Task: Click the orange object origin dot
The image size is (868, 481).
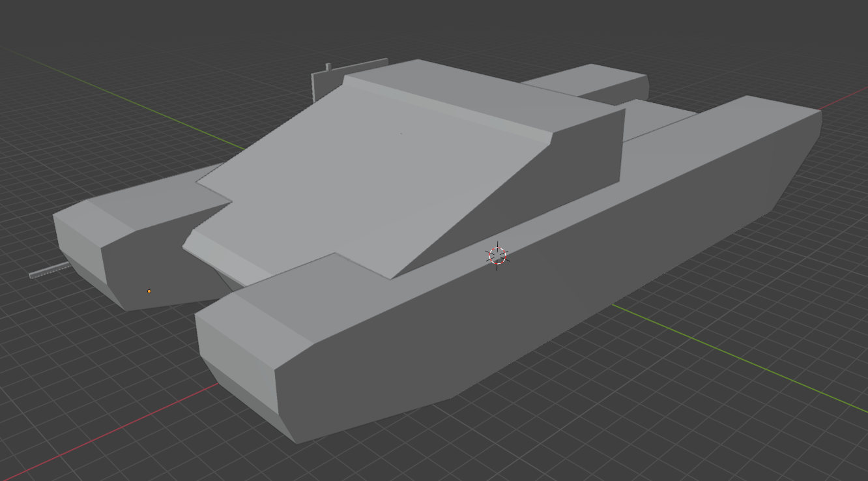Action: pyautogui.click(x=149, y=291)
